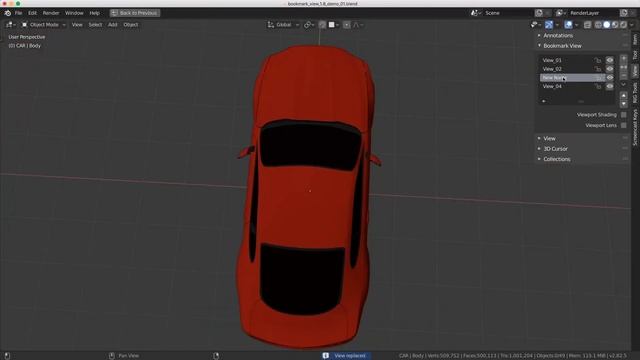Click add view layer icon right of RenderLayer
Screen dimensions: 640x360
tap(624, 13)
